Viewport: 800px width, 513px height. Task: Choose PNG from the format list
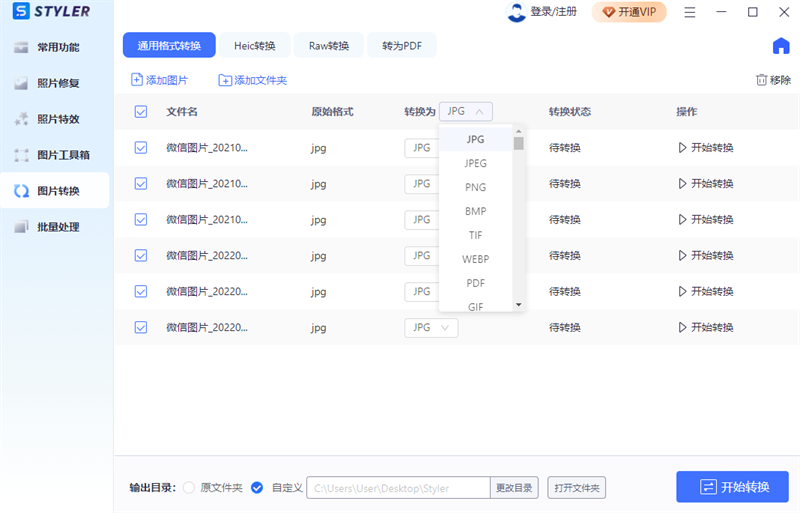pyautogui.click(x=476, y=187)
